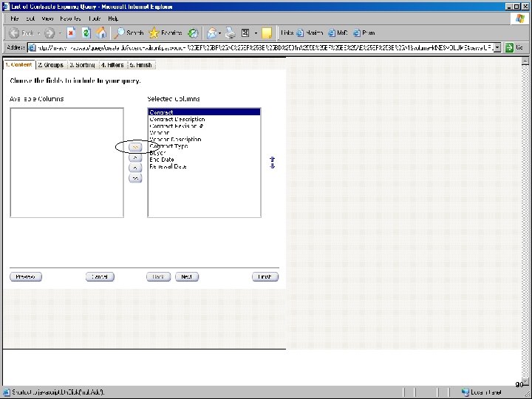Open the File menu
The width and height of the screenshot is (532, 399).
pos(14,18)
